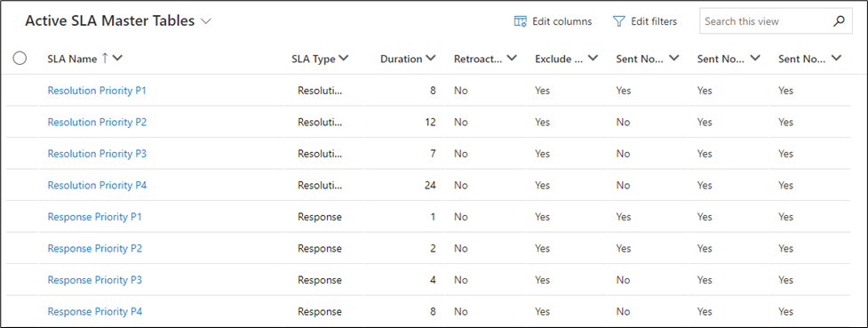Click the Edit filters funnel icon
Screen dimensions: 868x328
point(618,21)
